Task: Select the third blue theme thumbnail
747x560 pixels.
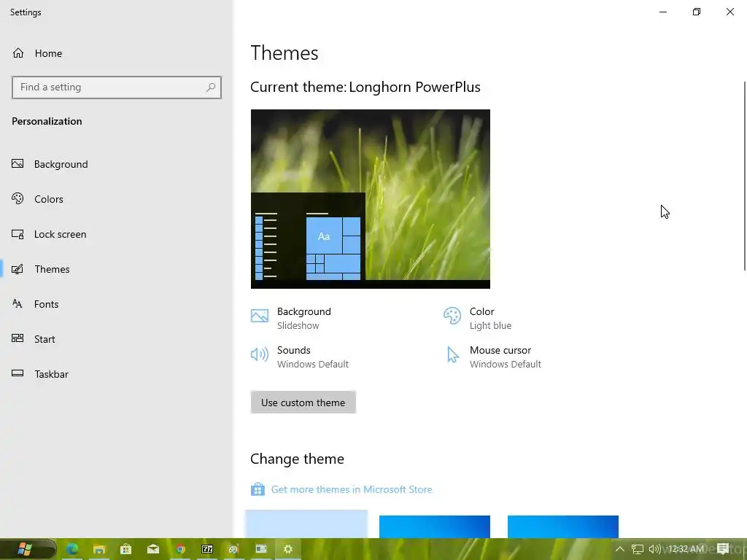Action: coord(563,526)
